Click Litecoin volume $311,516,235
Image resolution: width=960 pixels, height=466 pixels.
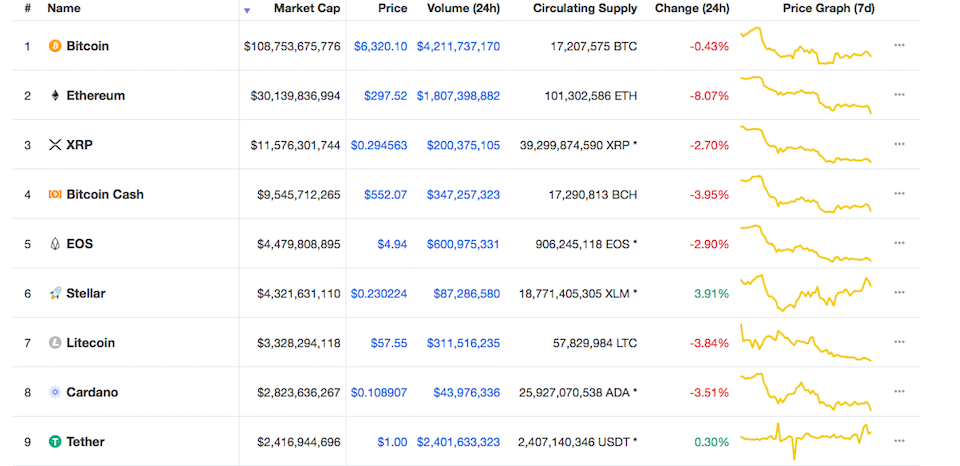coord(463,343)
